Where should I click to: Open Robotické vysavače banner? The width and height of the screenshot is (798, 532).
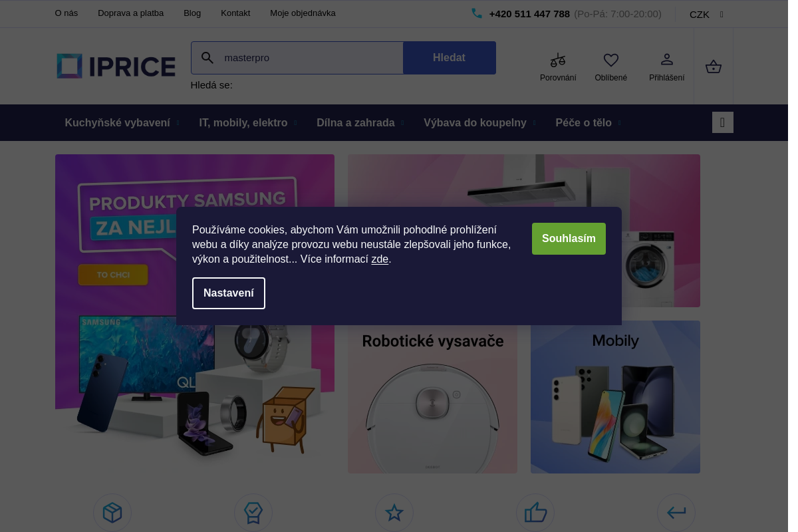[x=432, y=397]
